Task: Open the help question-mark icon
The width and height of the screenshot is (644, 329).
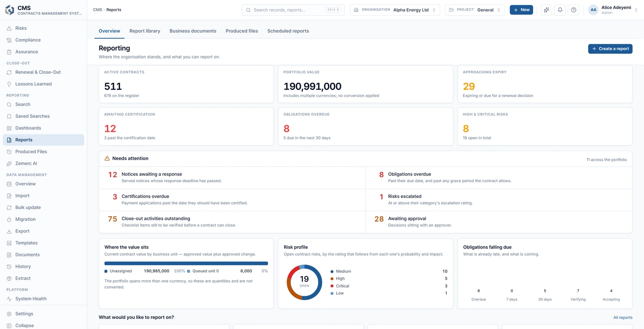Action: (574, 10)
